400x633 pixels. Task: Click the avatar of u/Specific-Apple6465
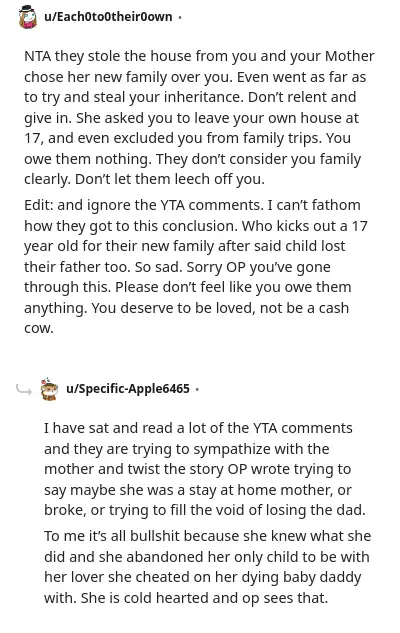pos(49,389)
